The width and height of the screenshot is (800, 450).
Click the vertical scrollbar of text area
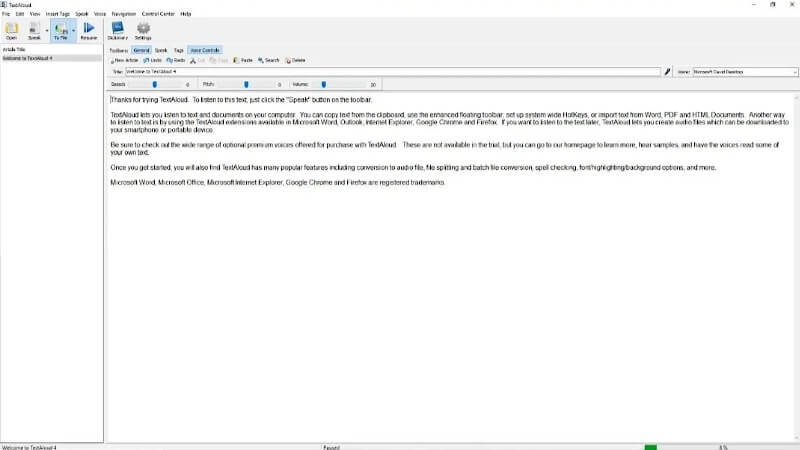[796, 265]
